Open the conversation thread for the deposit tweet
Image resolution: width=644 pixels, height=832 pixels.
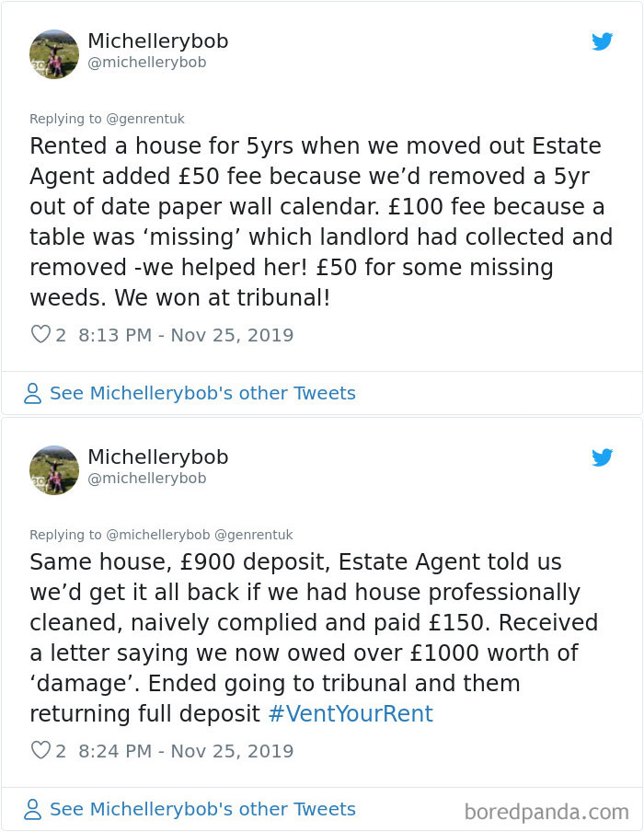point(203,809)
